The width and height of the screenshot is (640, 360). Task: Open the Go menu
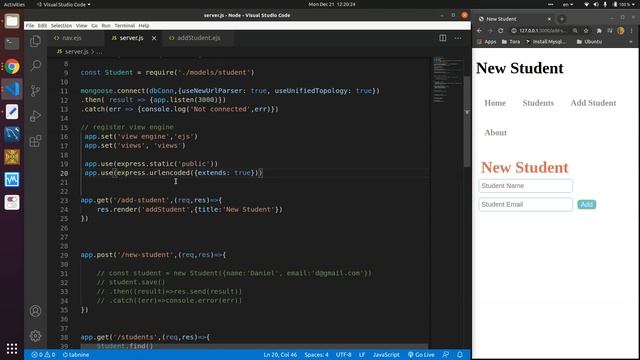click(94, 26)
